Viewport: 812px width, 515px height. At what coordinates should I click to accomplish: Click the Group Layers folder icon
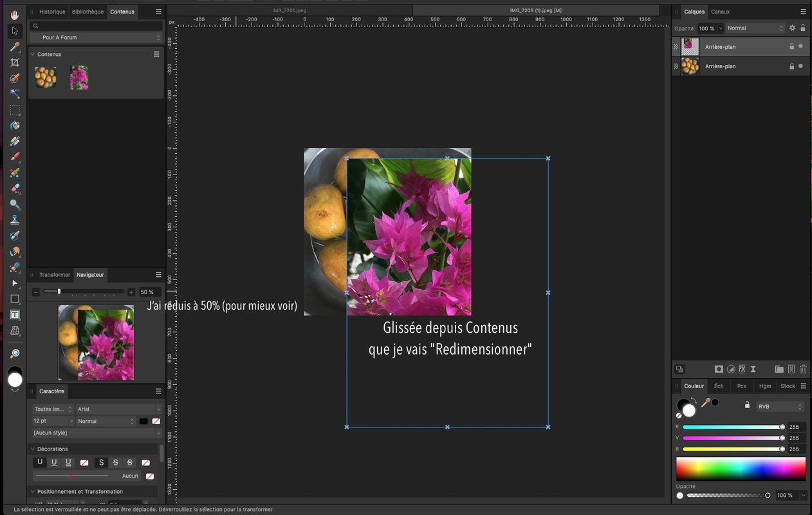(779, 369)
